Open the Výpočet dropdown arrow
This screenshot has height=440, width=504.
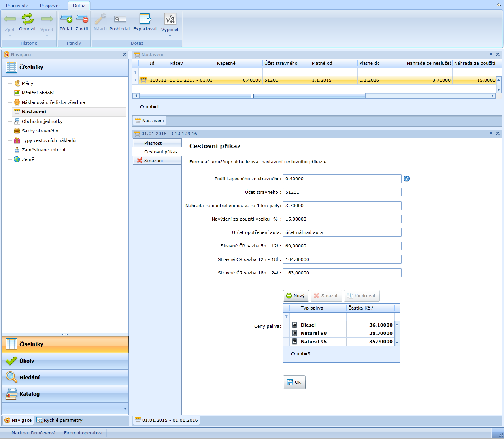[170, 36]
